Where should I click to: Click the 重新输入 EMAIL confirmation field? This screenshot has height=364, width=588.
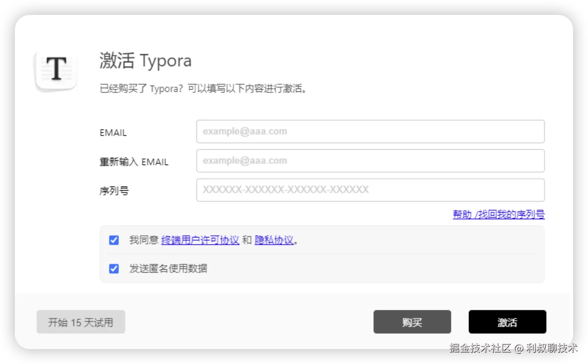pos(370,161)
